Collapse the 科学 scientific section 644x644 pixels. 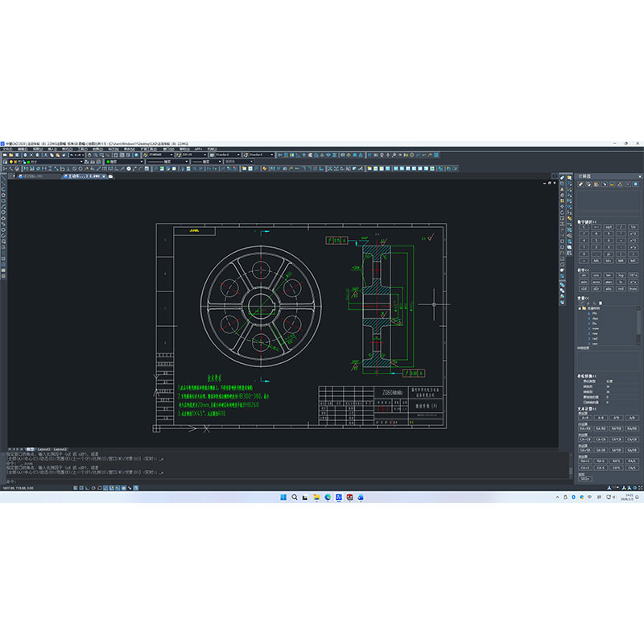587,270
